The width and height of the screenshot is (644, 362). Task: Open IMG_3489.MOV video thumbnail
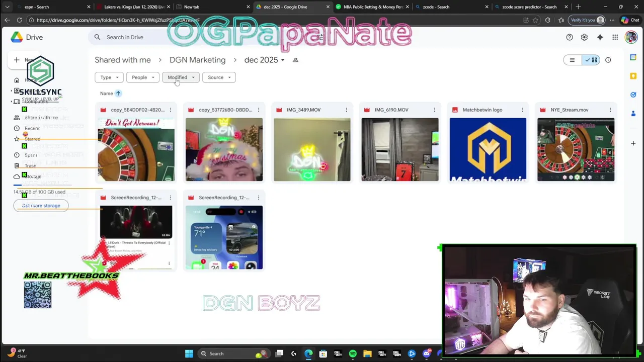coord(312,149)
